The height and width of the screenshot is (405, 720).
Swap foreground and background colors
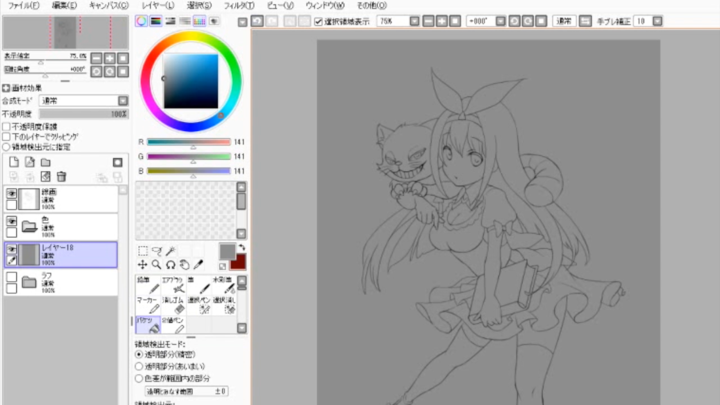pos(242,248)
